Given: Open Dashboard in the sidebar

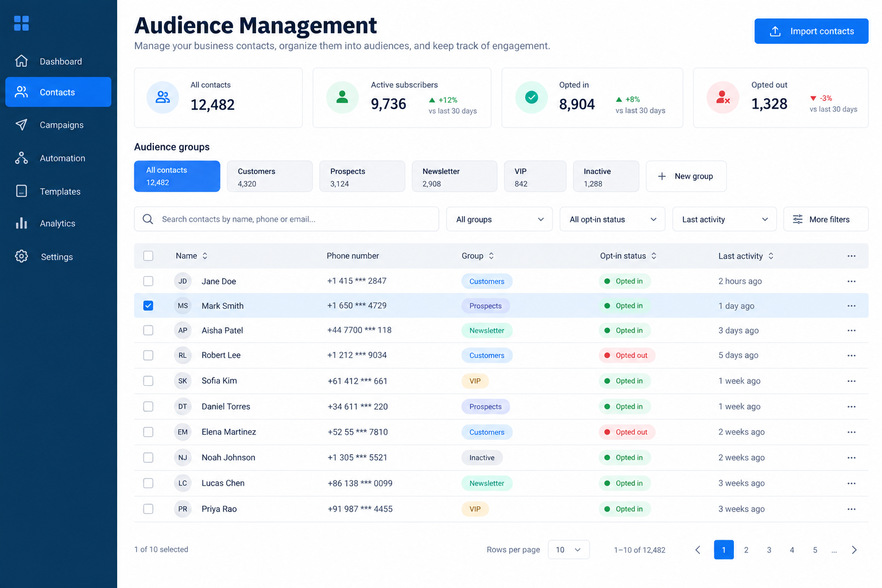Looking at the screenshot, I should click(x=58, y=61).
